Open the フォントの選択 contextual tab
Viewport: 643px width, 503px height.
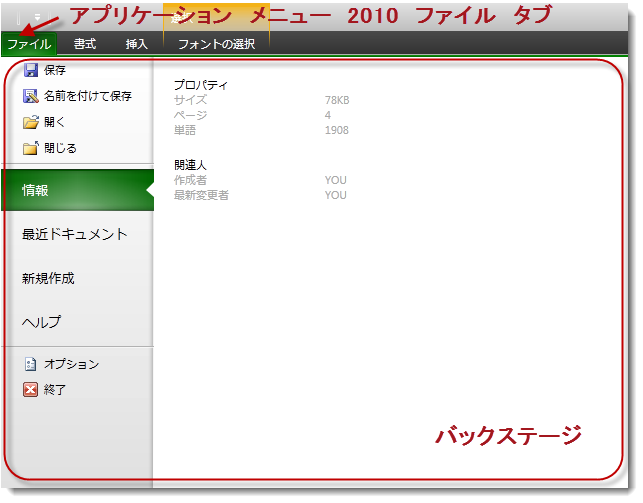tap(215, 44)
